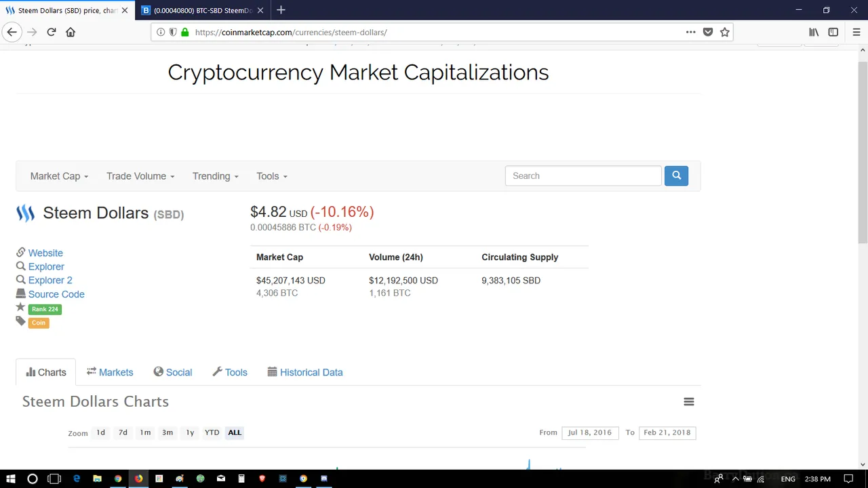Click the blue search magnifier button
Image resolution: width=868 pixels, height=488 pixels.
(676, 176)
